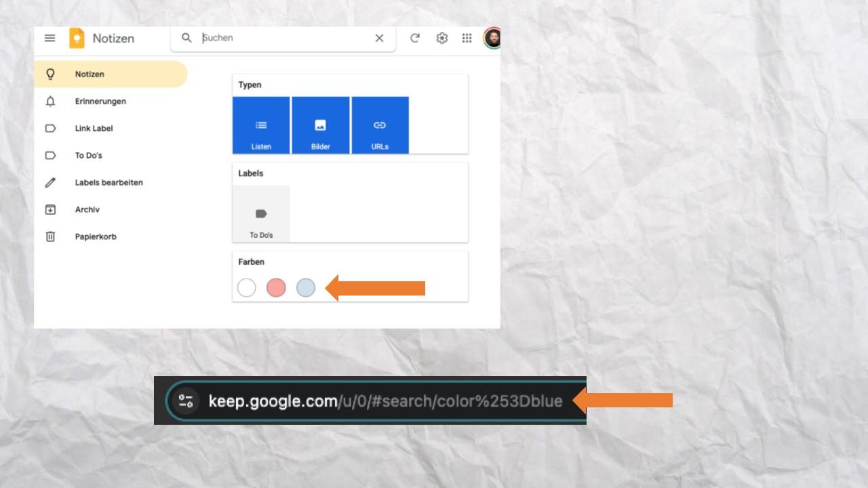Open the main hamburger menu
868x488 pixels.
(x=50, y=38)
